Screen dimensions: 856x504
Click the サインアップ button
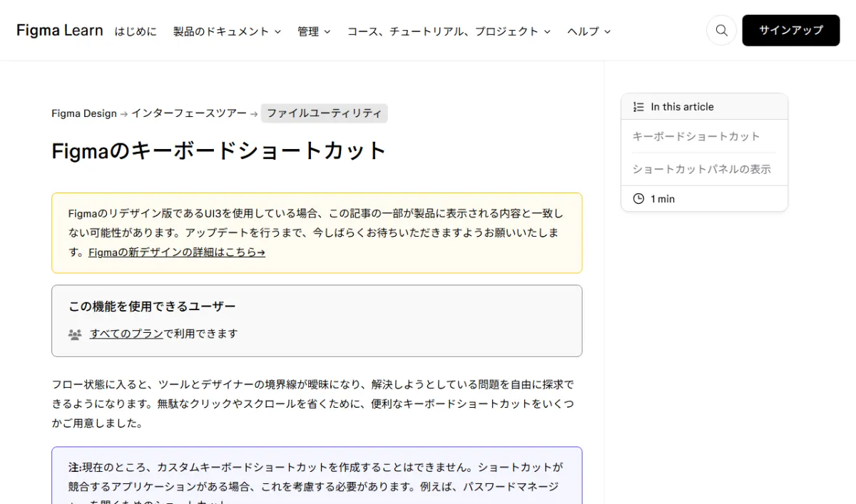pyautogui.click(x=791, y=31)
